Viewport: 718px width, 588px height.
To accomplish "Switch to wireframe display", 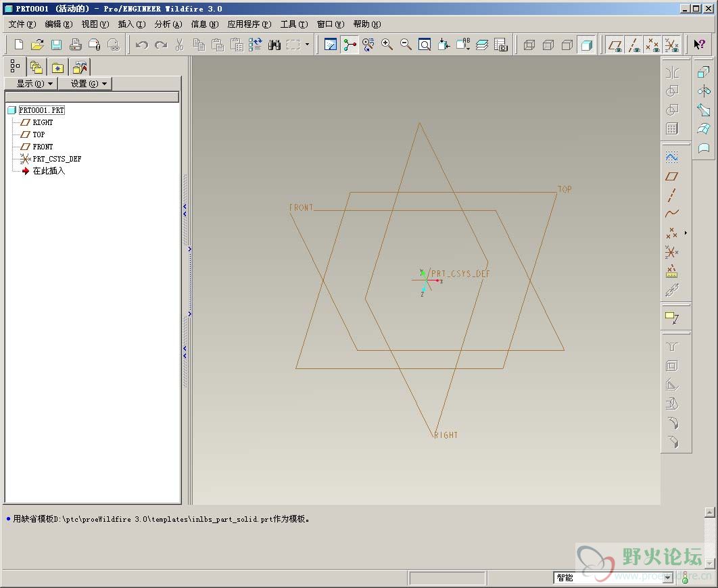I will pos(529,45).
